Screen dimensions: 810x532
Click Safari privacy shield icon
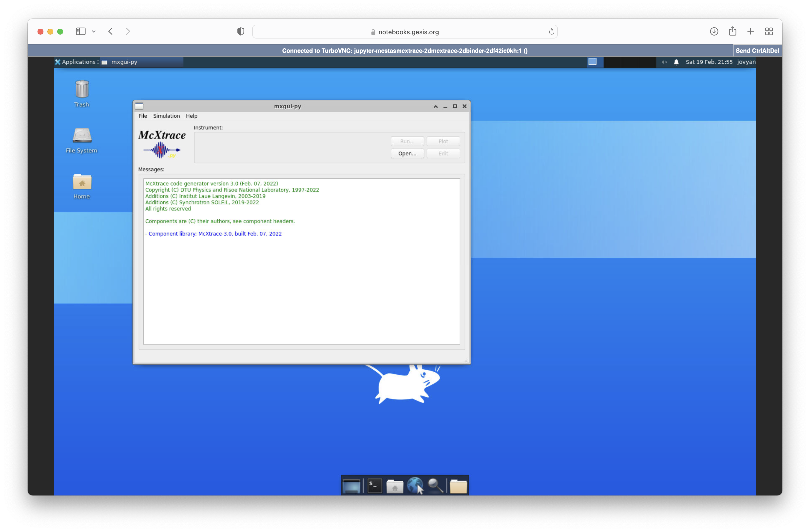[x=241, y=32]
